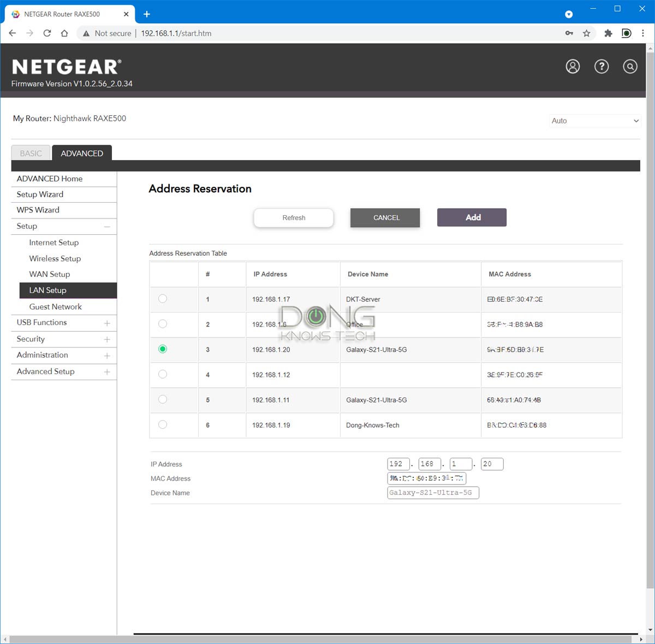Click the browser home icon
The image size is (655, 644).
(64, 33)
